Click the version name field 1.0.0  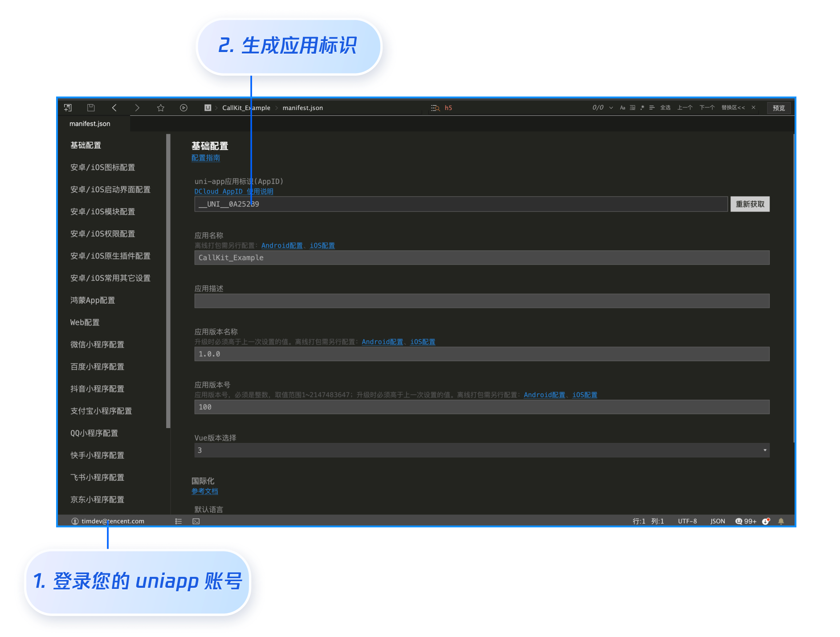pyautogui.click(x=482, y=354)
